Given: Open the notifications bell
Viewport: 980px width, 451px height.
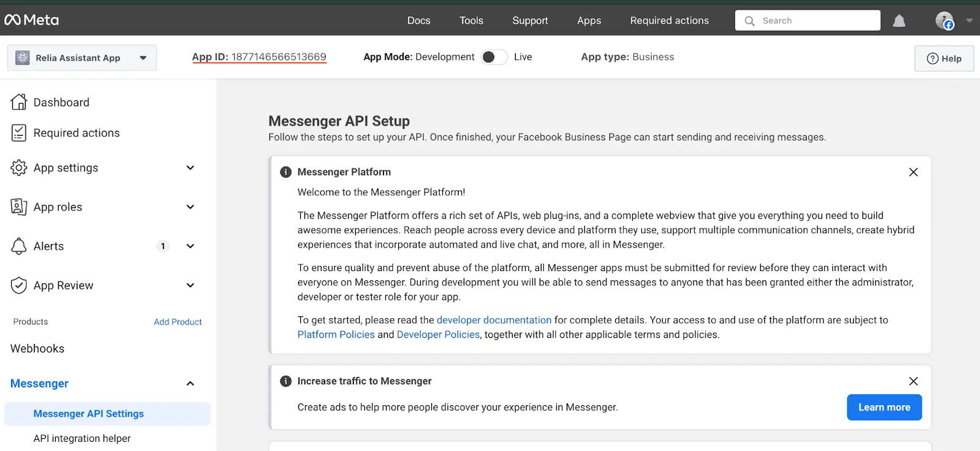Looking at the screenshot, I should [x=899, y=21].
